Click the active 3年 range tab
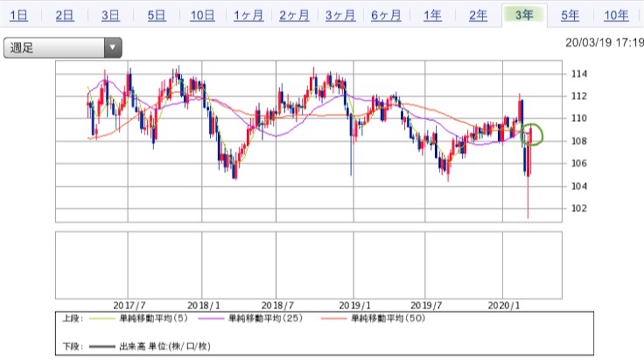Screen dimensions: 644x360 click(x=525, y=15)
